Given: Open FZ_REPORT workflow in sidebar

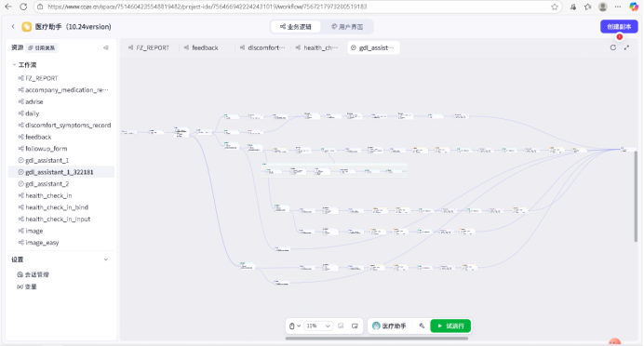Looking at the screenshot, I should (x=60, y=78).
